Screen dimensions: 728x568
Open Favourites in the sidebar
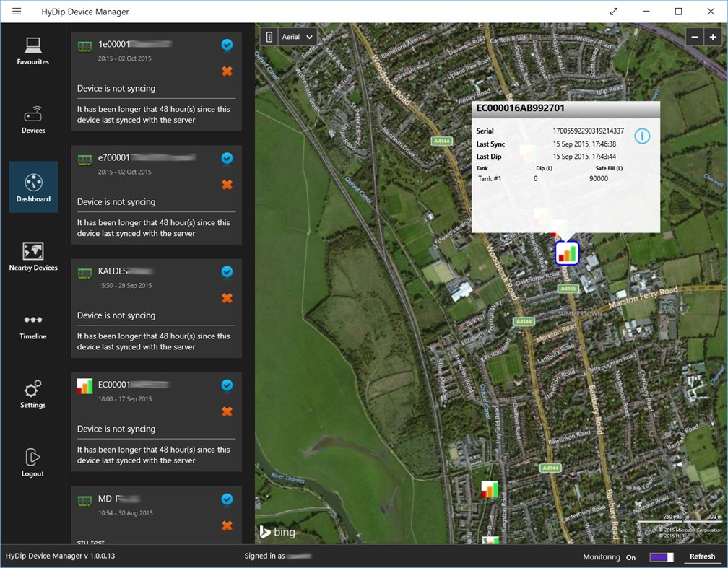click(x=33, y=50)
